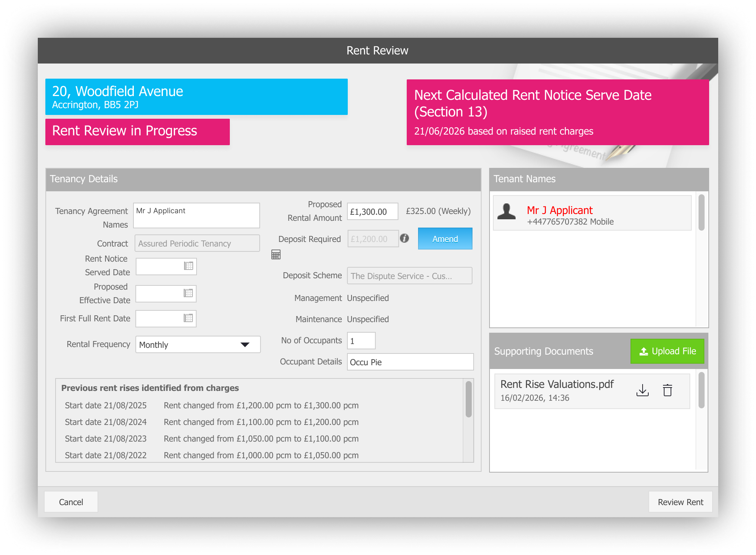The height and width of the screenshot is (555, 756).
Task: Click the Proposed Effective Date input
Action: pos(166,294)
